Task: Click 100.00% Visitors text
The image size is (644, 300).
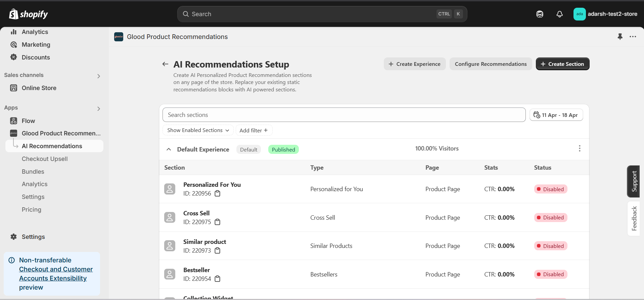Action: pos(437,148)
